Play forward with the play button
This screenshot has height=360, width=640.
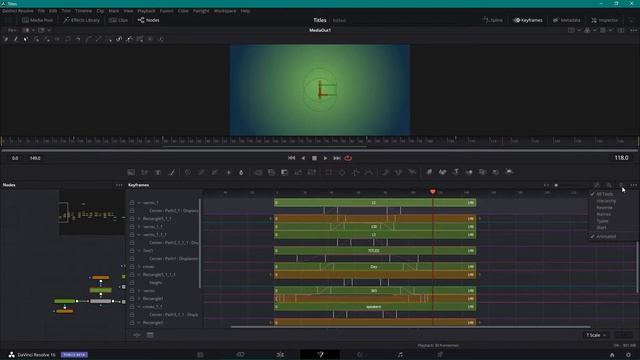(x=325, y=158)
